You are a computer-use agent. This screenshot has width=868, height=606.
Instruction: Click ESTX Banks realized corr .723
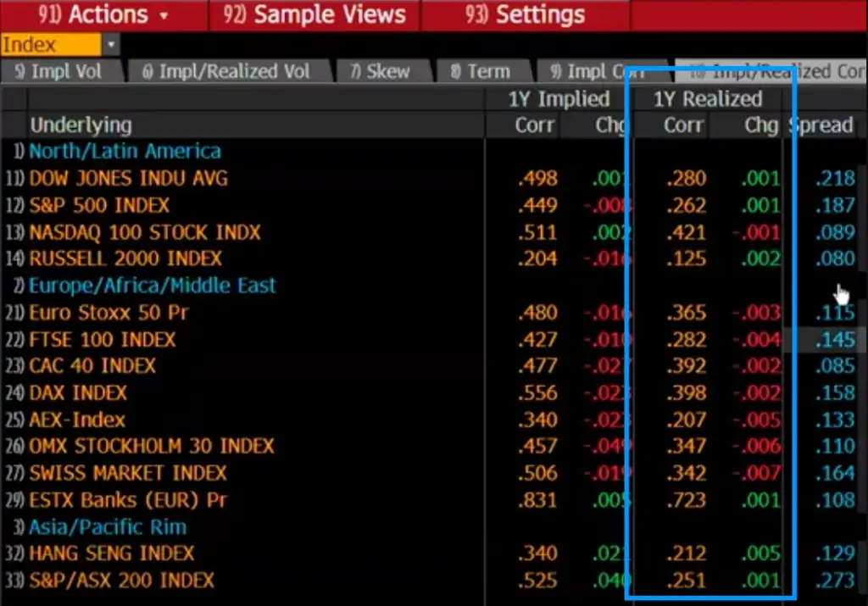click(x=687, y=500)
